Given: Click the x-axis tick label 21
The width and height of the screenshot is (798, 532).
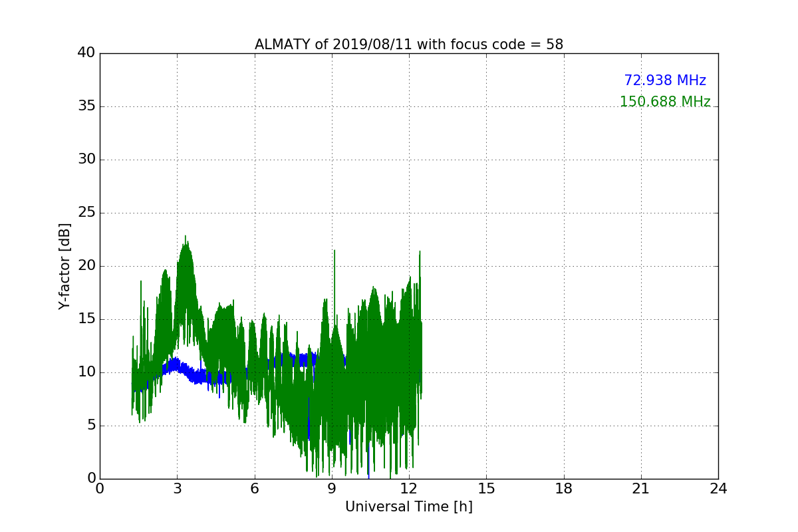Looking at the screenshot, I should click(641, 489).
